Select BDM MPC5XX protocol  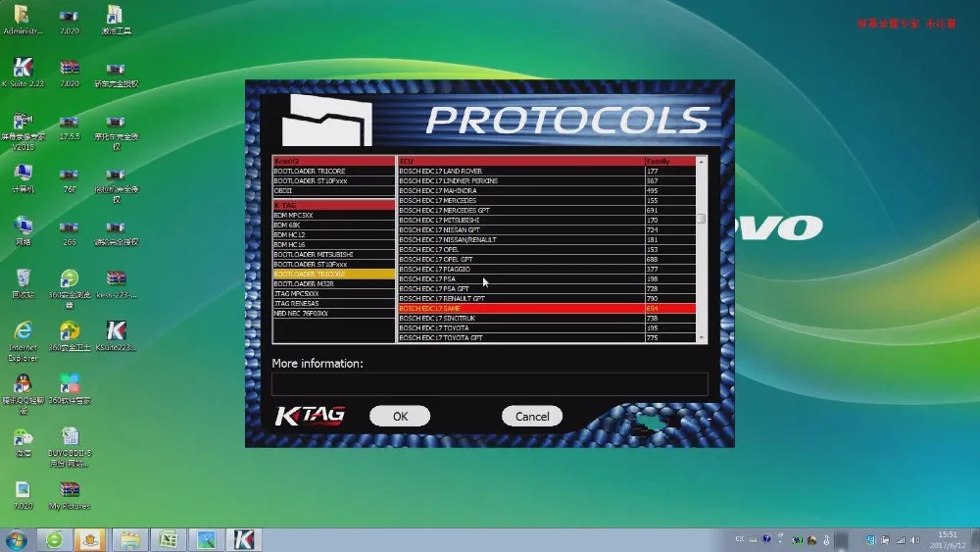(334, 215)
